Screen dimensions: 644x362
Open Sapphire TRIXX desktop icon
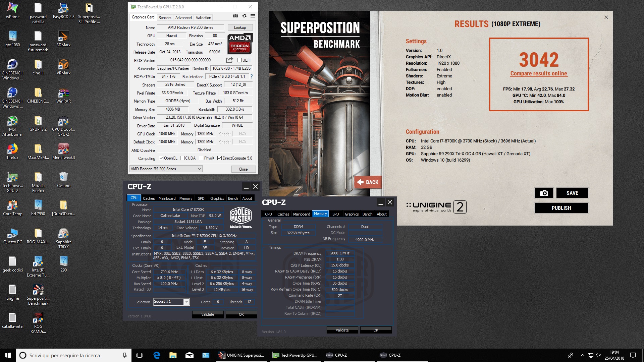point(63,239)
